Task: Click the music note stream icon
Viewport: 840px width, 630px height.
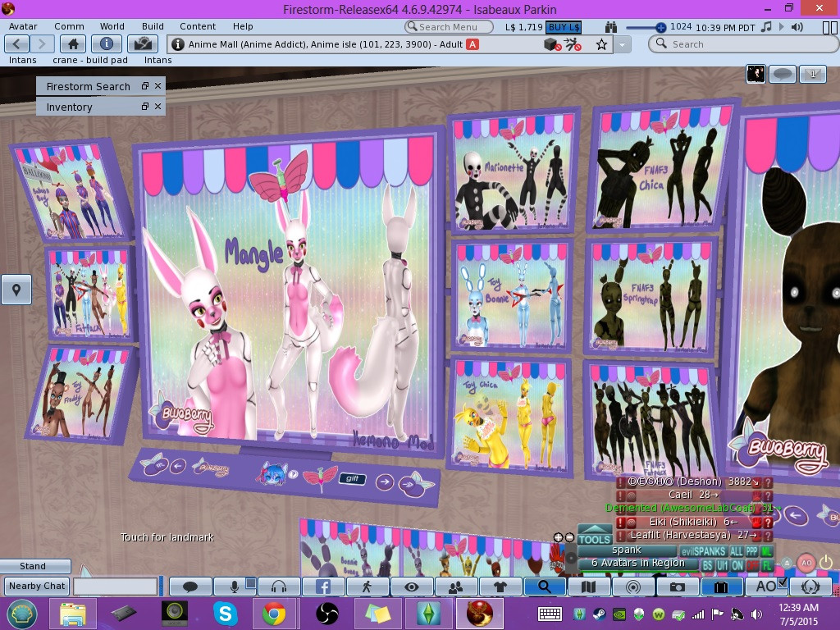Action: click(x=766, y=27)
